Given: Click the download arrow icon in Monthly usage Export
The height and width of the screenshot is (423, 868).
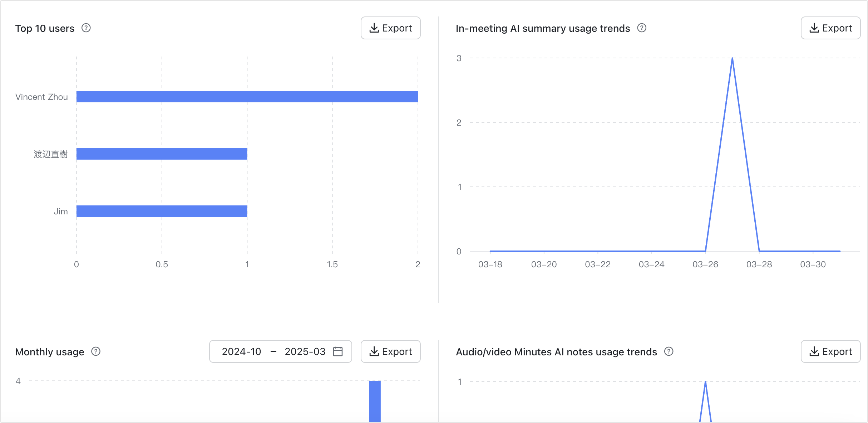Looking at the screenshot, I should click(x=374, y=351).
